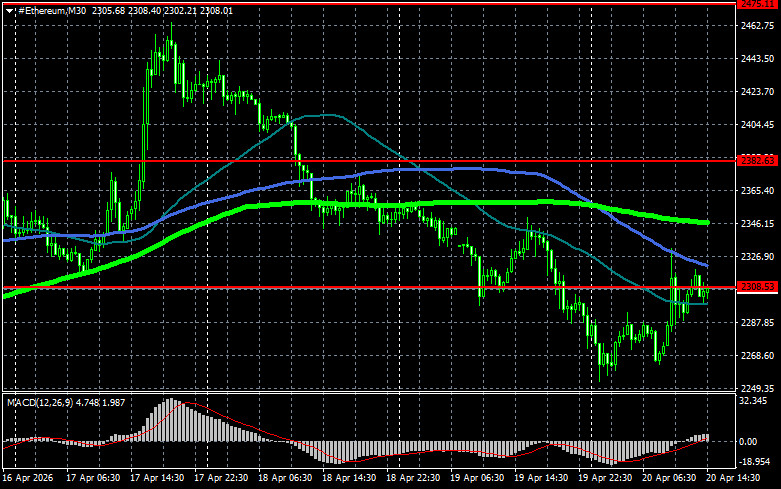Click the 0.00 MACD zero level label
781x489 pixels.
pyautogui.click(x=748, y=442)
